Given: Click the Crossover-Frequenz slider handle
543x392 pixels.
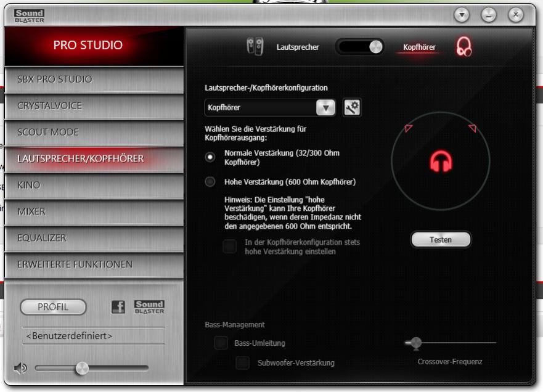Looking at the screenshot, I should 415,343.
